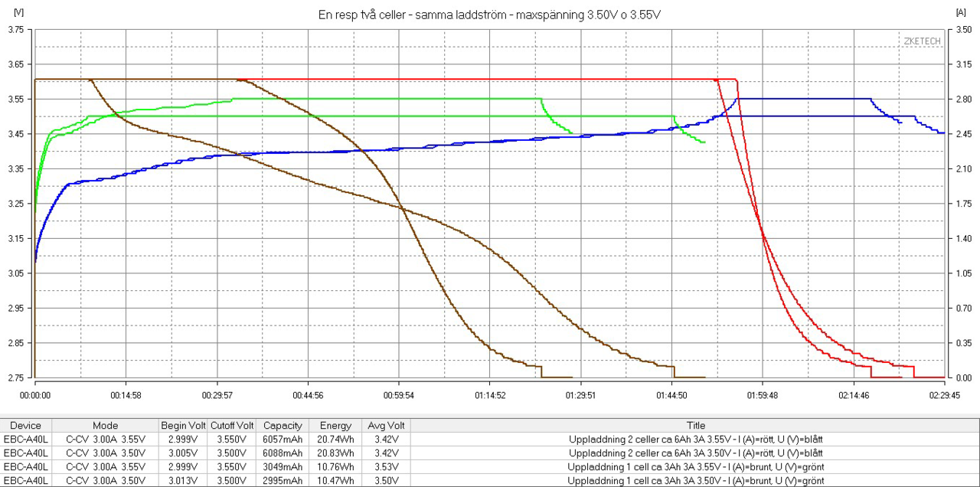Click the [V] voltage axis unit label
Image resolution: width=980 pixels, height=487 pixels.
[x=19, y=12]
